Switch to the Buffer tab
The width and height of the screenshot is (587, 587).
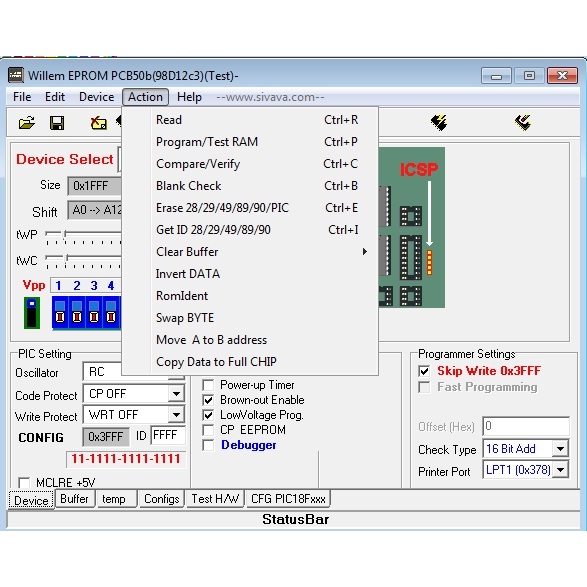click(74, 499)
